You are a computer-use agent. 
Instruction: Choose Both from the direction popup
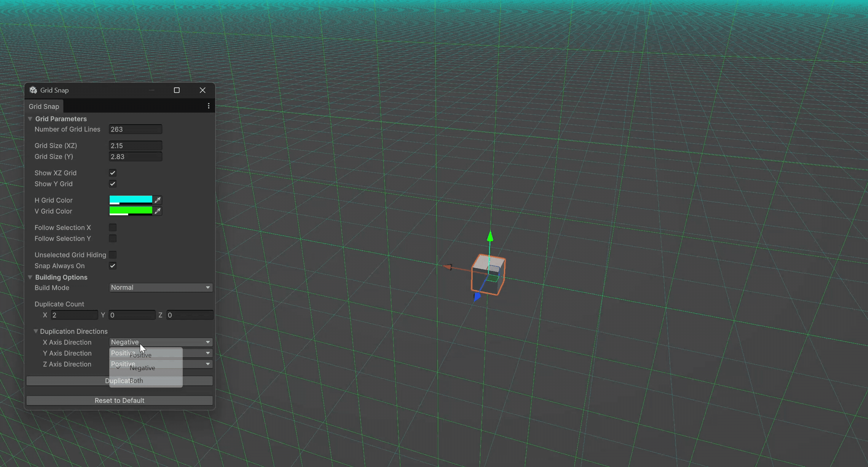137,381
